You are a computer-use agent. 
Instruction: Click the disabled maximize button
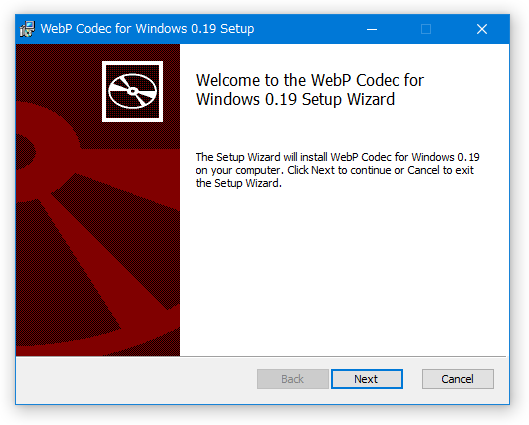426,29
